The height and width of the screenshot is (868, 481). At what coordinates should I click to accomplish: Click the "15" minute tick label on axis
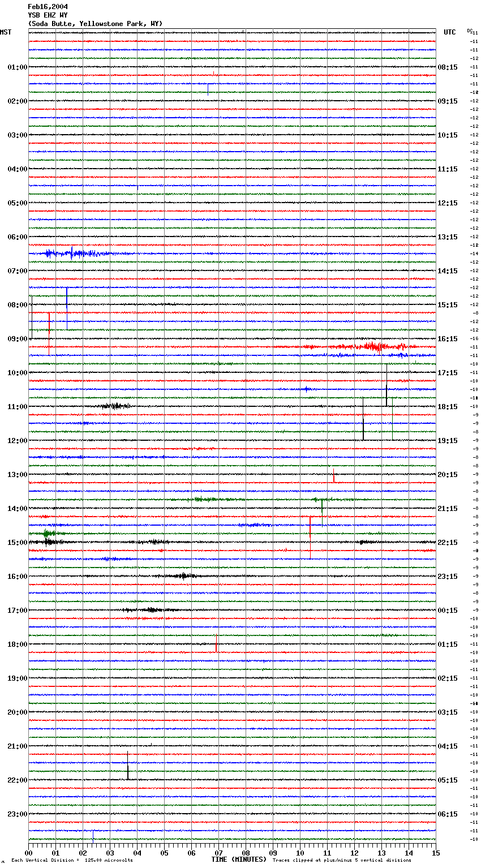[x=436, y=853]
